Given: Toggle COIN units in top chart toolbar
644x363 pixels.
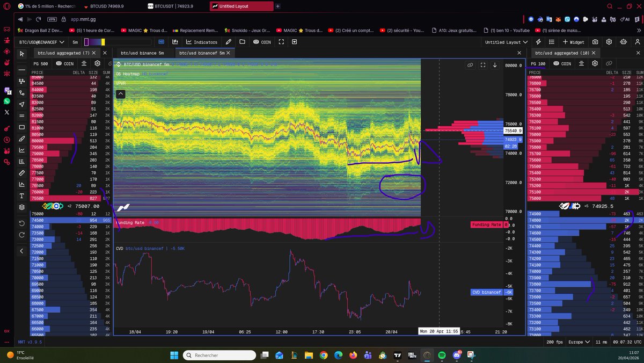Looking at the screenshot, I should pos(262,42).
